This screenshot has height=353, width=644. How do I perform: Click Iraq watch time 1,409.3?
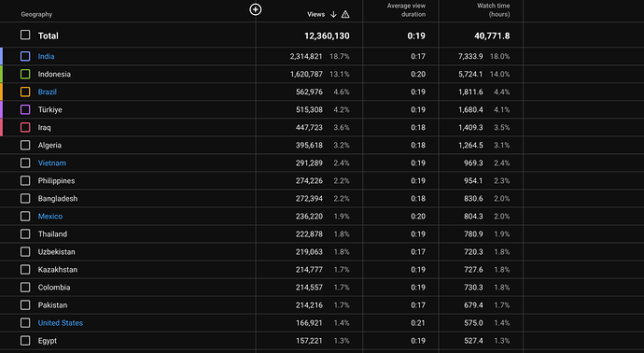[x=470, y=127]
